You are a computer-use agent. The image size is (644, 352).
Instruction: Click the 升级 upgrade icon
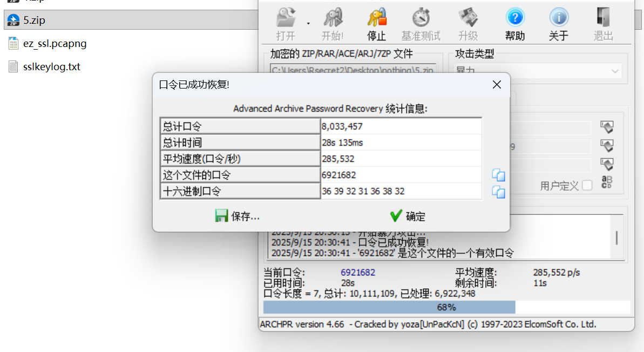[x=468, y=24]
